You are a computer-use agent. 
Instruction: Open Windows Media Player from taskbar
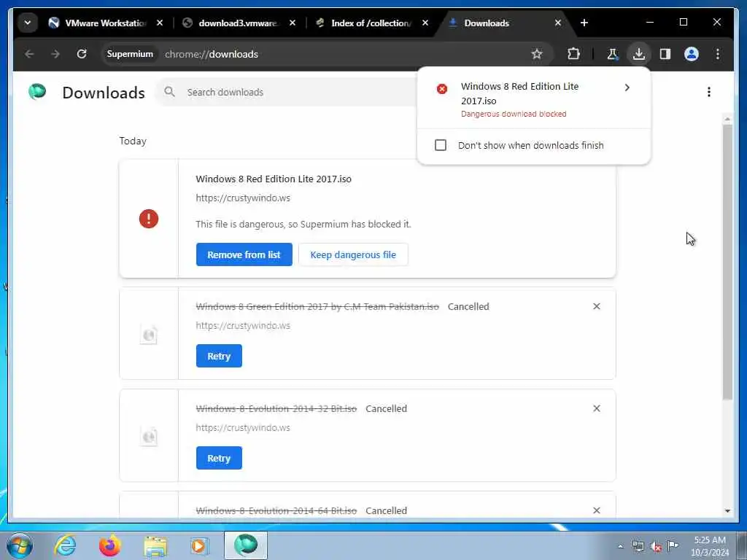pyautogui.click(x=199, y=545)
